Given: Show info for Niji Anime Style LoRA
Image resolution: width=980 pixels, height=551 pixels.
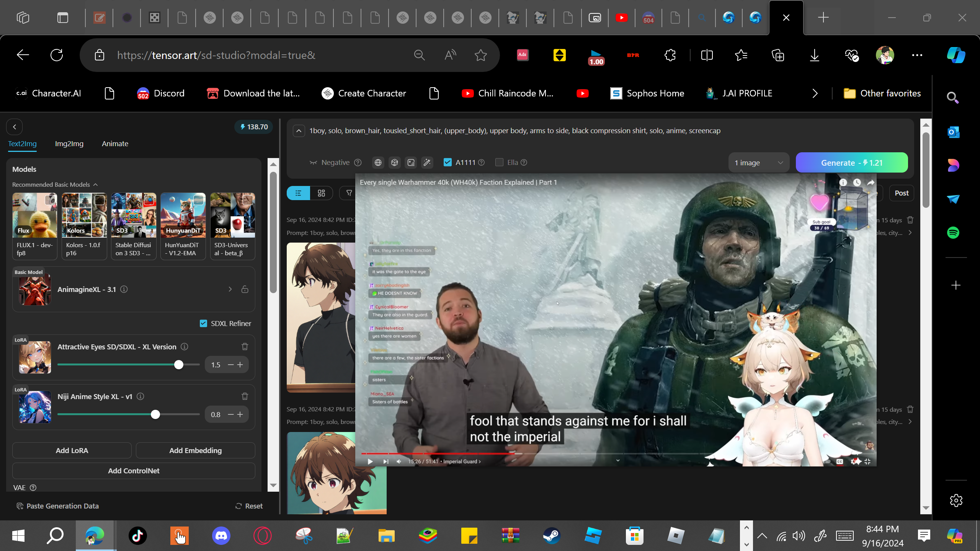Looking at the screenshot, I should pos(140,396).
